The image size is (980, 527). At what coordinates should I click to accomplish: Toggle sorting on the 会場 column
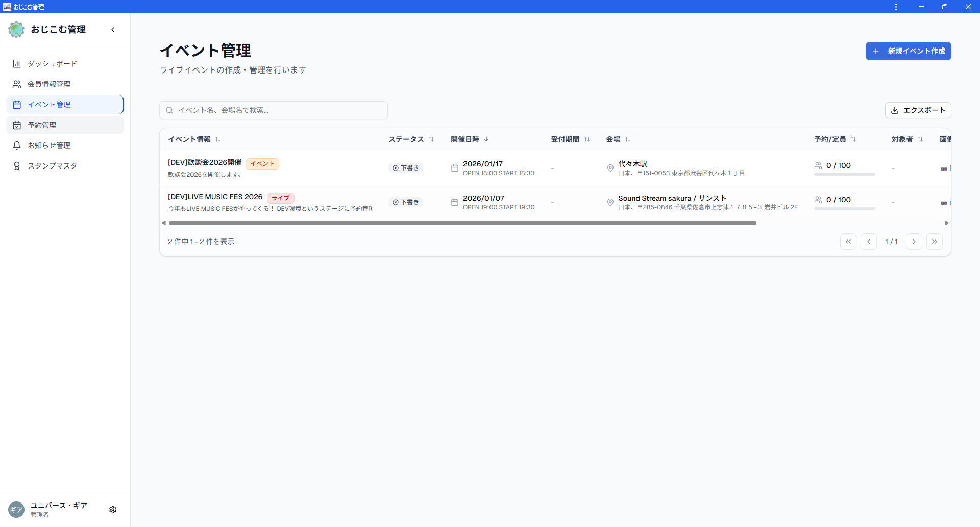click(628, 139)
